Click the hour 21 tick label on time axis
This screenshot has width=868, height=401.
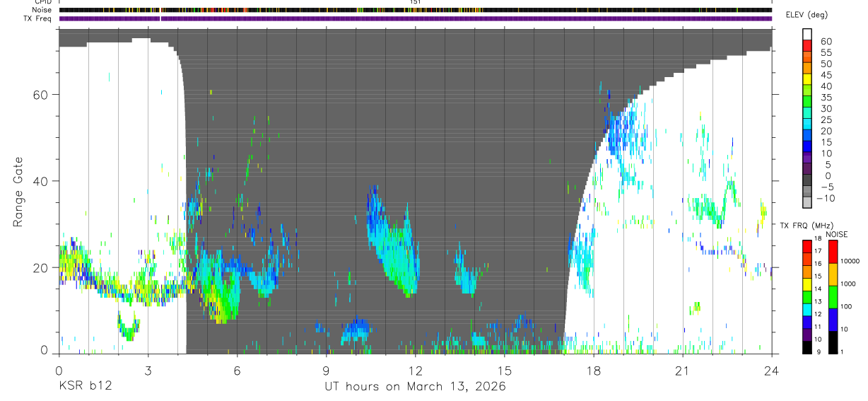coord(682,371)
